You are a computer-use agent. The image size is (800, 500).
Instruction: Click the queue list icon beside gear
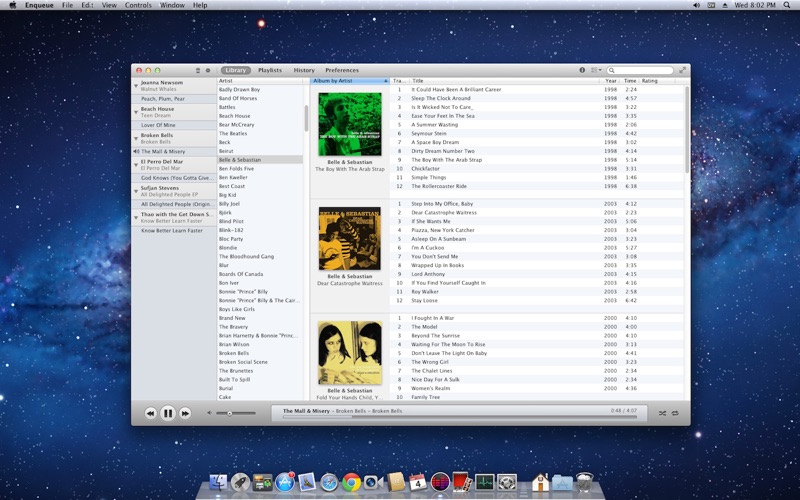click(198, 70)
